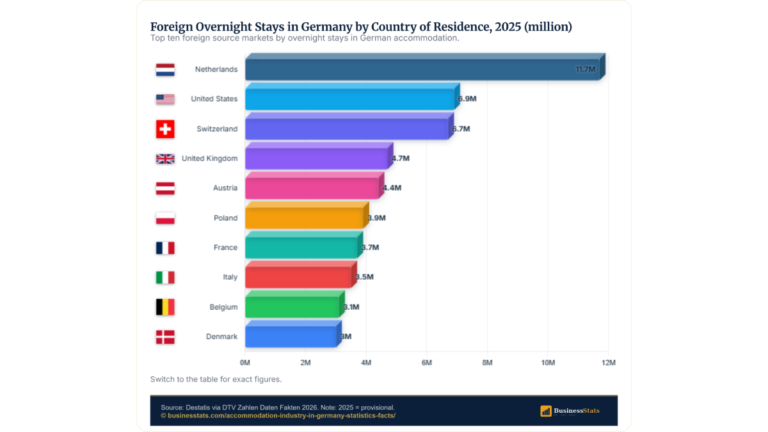Click 'Switch to the table for exact figures' note
Image resolution: width=768 pixels, height=432 pixels.
tap(216, 379)
